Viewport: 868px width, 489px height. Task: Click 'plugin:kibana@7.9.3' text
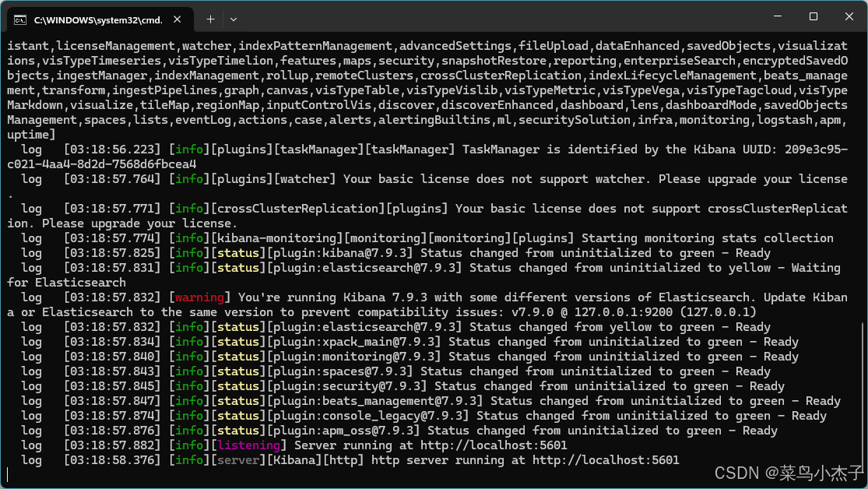click(x=340, y=253)
